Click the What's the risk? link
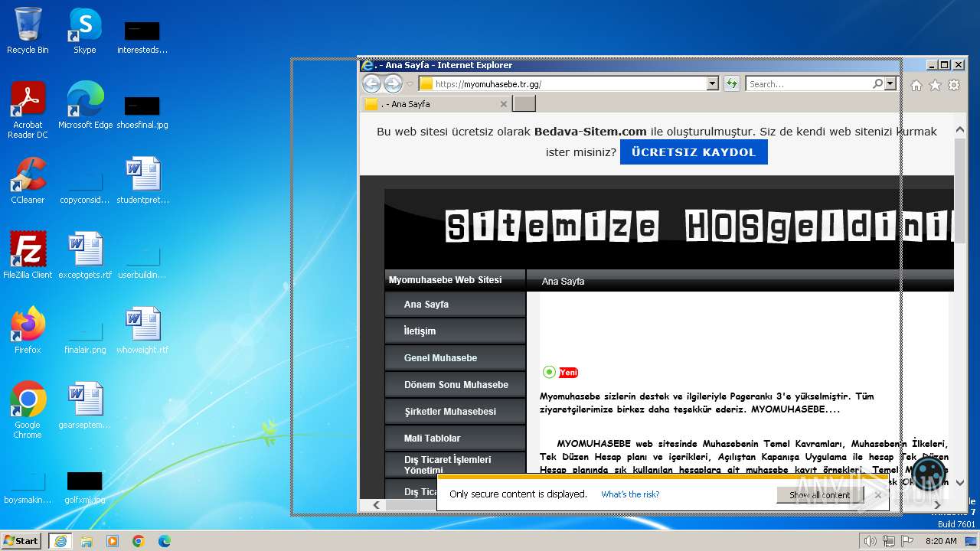Image resolution: width=980 pixels, height=551 pixels. click(630, 494)
